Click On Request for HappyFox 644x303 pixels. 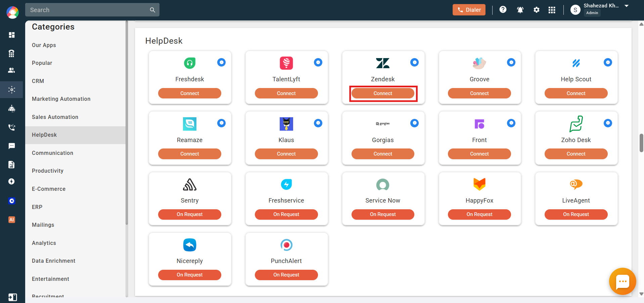[x=479, y=214]
